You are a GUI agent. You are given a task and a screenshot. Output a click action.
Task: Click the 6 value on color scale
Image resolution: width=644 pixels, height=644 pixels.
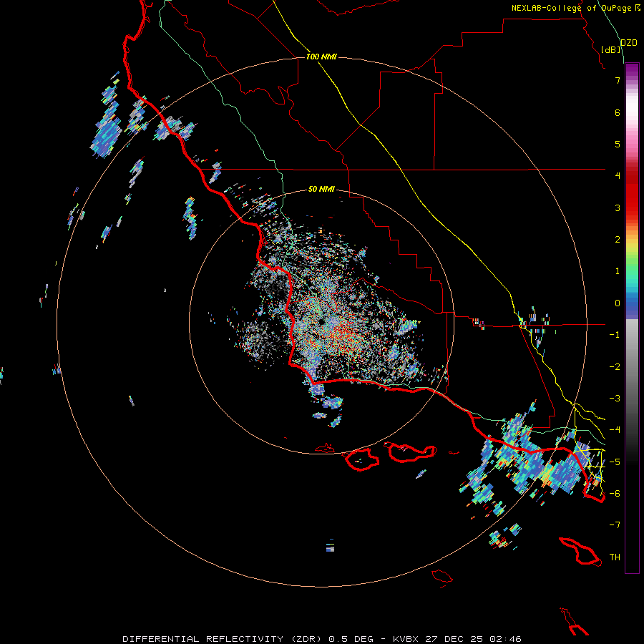coord(618,112)
